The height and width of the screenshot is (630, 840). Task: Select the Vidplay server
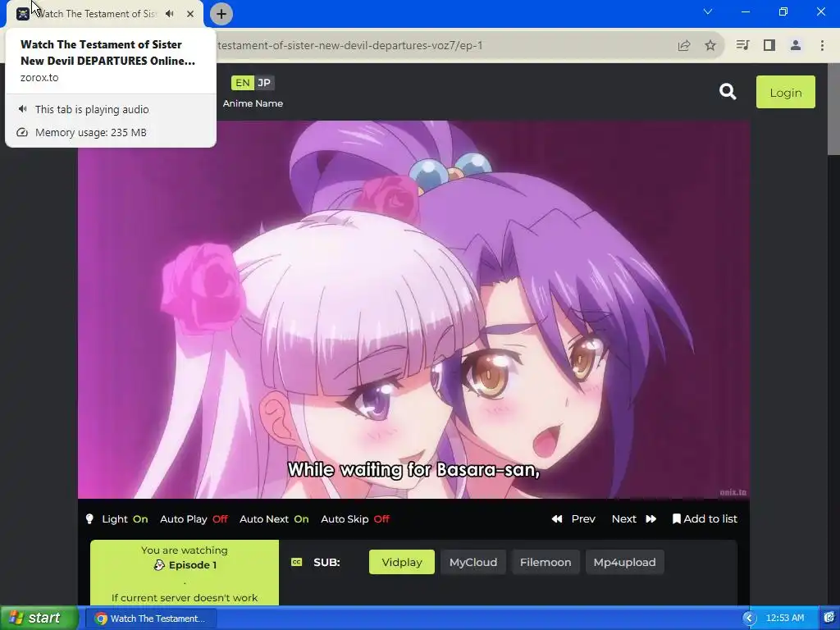pos(402,562)
